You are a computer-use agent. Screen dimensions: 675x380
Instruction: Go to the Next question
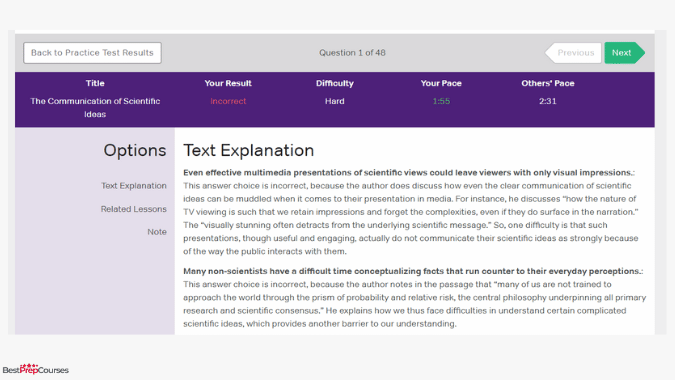[624, 53]
